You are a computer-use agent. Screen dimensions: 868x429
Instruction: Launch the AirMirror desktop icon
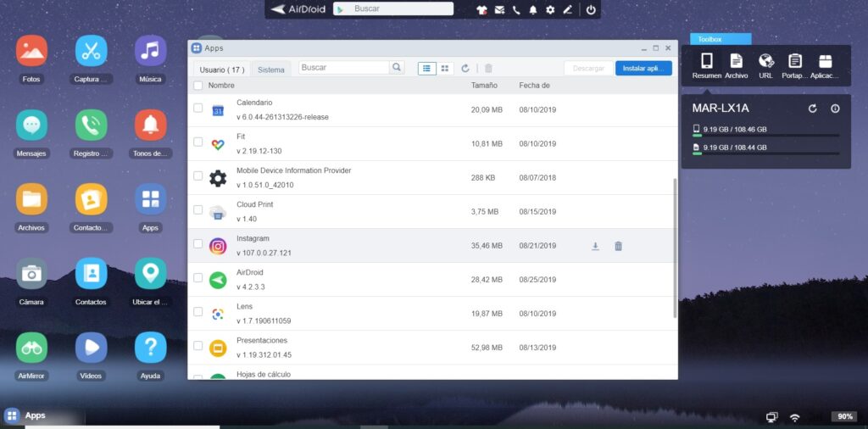coord(31,348)
